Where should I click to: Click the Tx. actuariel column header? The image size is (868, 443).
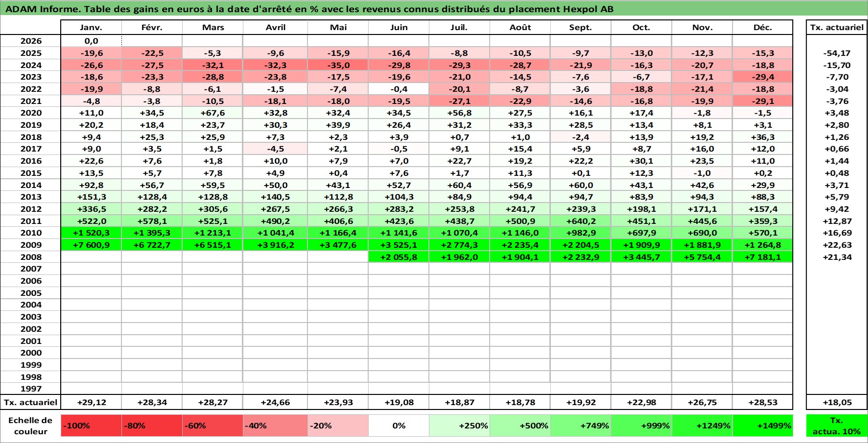(837, 27)
